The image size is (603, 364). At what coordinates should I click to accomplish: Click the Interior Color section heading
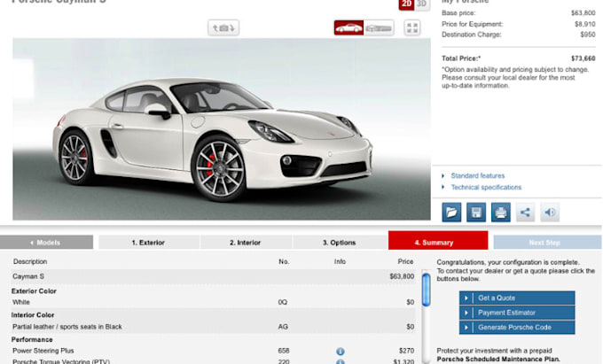point(33,315)
